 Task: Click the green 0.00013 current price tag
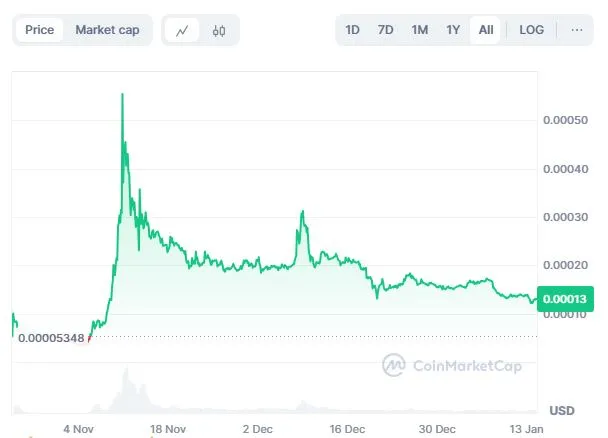[x=565, y=299]
